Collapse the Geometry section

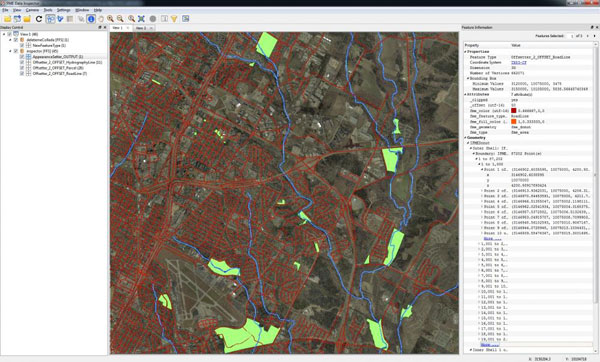pos(466,137)
